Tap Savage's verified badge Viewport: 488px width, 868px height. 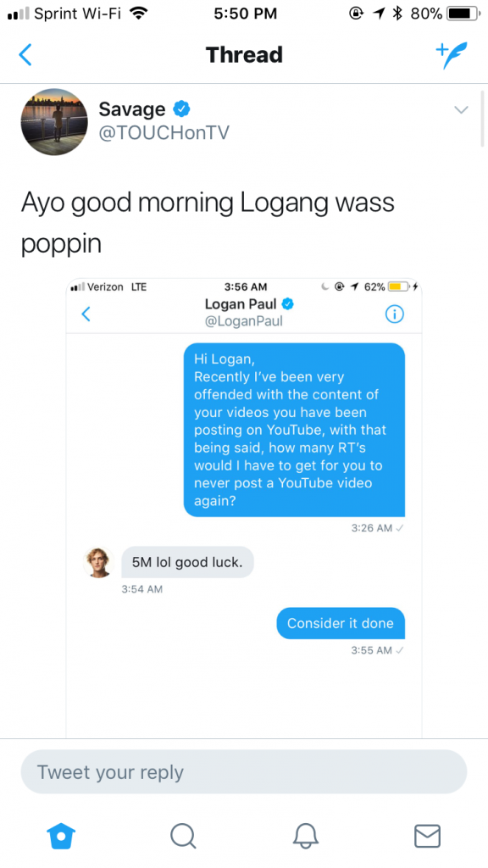[x=181, y=109]
